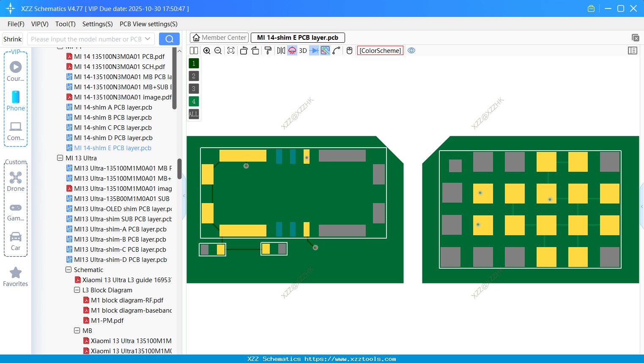The image size is (644, 363).
Task: Click the rotate left toolbar icon
Action: click(x=244, y=50)
